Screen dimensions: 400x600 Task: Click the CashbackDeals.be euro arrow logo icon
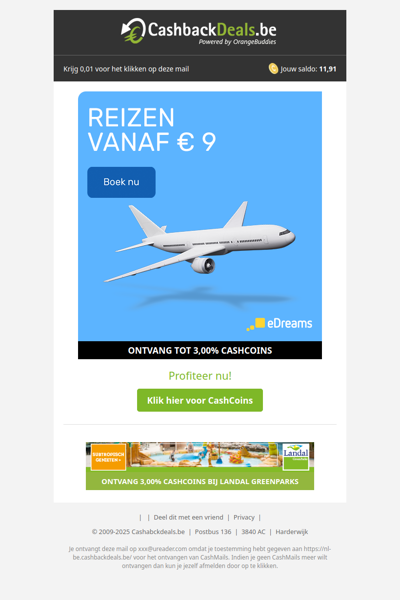click(134, 31)
